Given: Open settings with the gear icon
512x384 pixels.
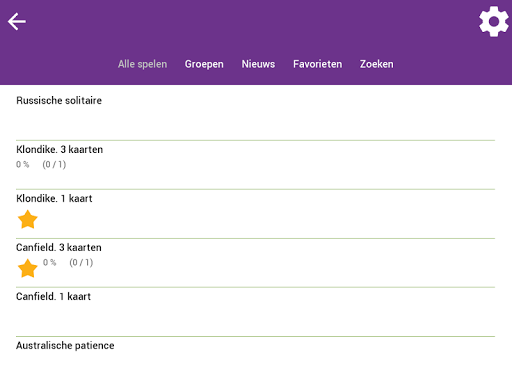Looking at the screenshot, I should pos(494,22).
